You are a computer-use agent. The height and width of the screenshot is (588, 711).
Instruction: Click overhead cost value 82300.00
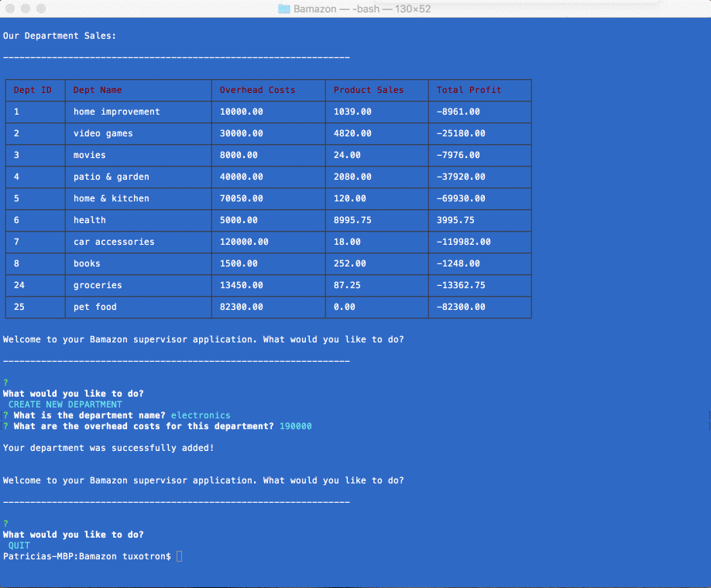(241, 307)
